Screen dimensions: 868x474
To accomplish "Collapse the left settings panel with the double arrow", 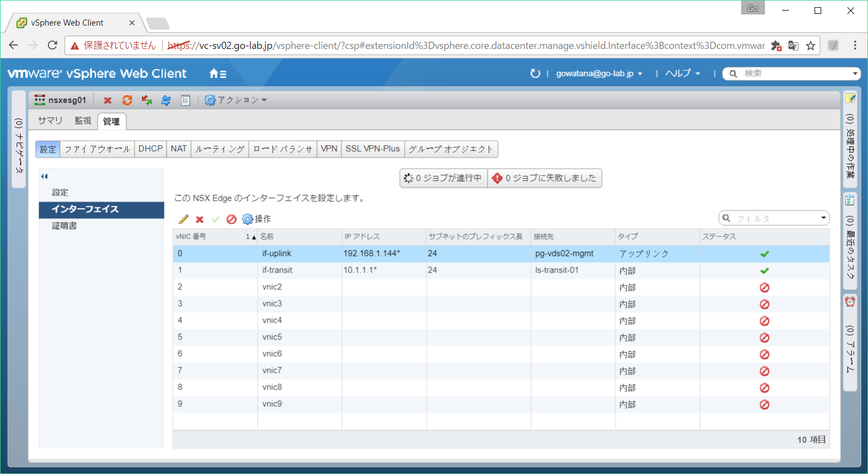I will click(x=45, y=176).
